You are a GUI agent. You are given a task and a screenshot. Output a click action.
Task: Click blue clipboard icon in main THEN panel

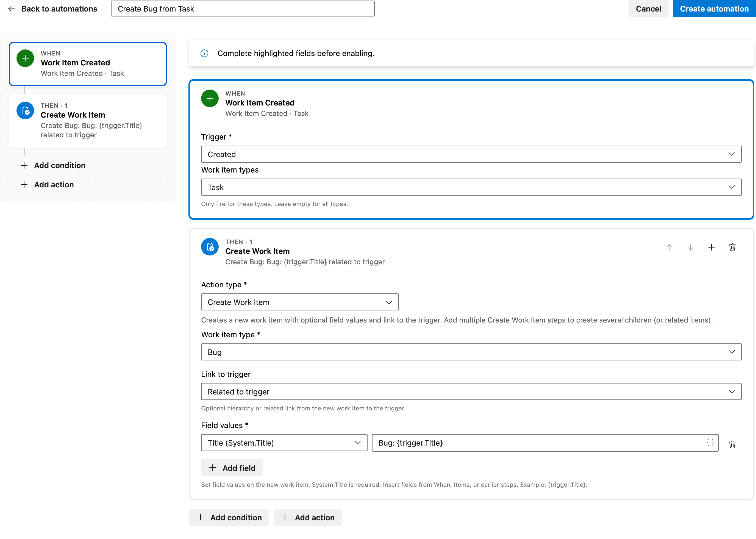[x=210, y=247]
